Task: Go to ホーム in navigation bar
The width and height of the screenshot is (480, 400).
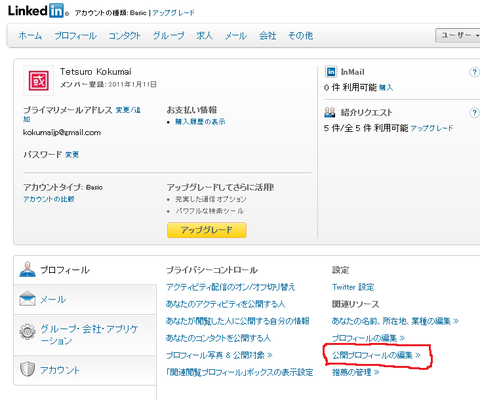Action: [x=30, y=36]
